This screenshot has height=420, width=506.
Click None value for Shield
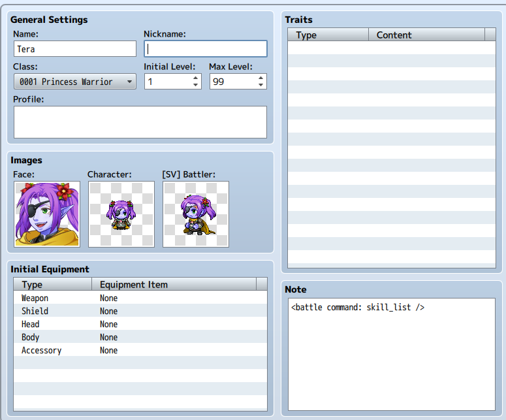coord(109,311)
